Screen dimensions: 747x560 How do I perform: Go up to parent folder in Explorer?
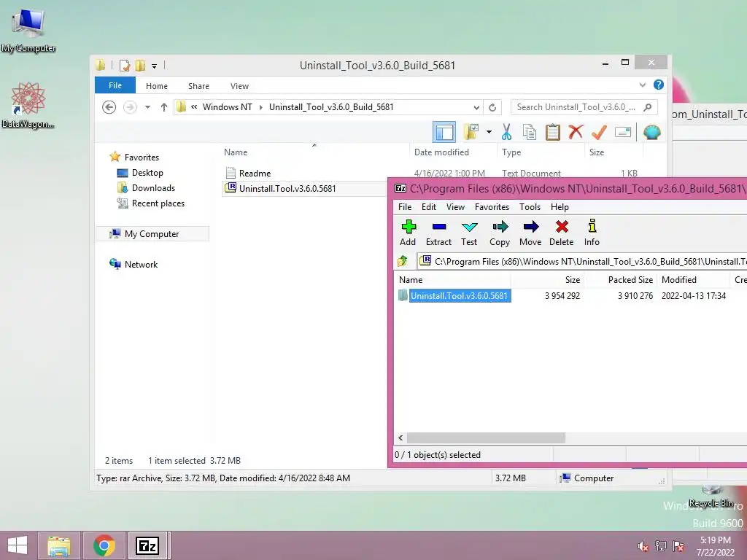click(x=164, y=107)
